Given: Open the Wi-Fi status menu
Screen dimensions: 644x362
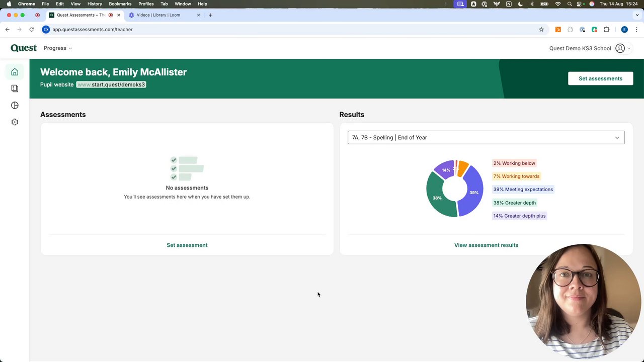Looking at the screenshot, I should [558, 4].
